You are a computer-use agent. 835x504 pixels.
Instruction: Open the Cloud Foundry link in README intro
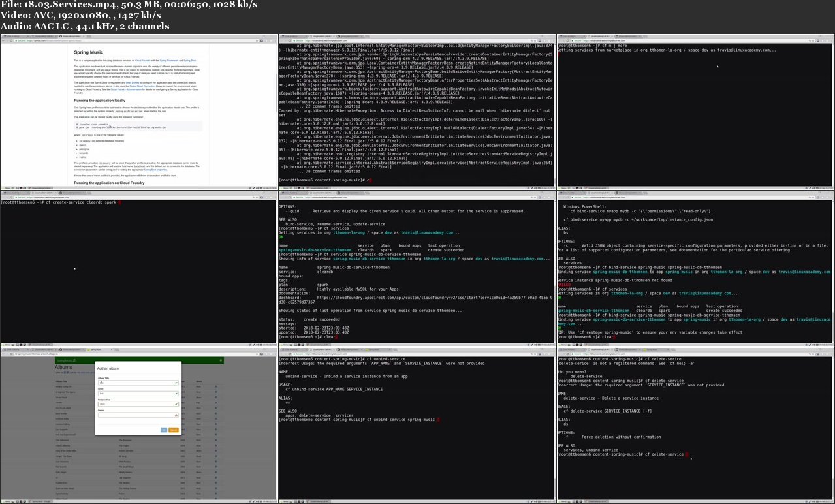[x=142, y=60]
